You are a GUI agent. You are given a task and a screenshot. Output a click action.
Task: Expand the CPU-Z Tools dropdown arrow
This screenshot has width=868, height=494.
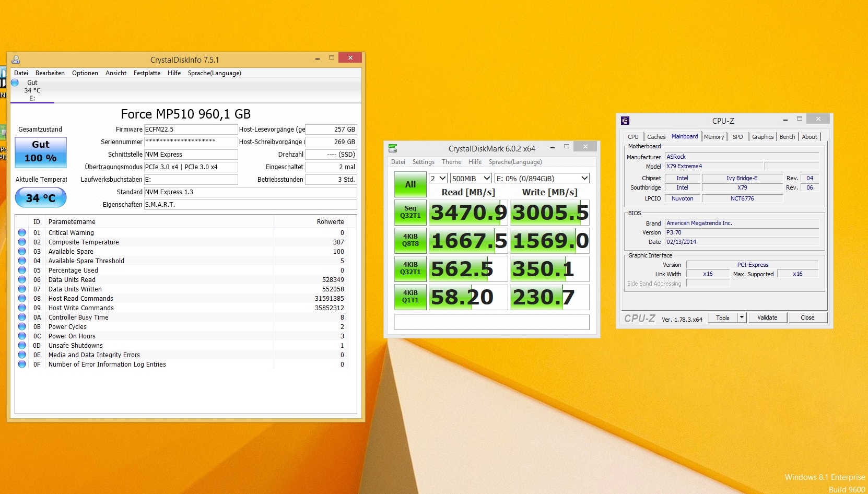point(742,317)
